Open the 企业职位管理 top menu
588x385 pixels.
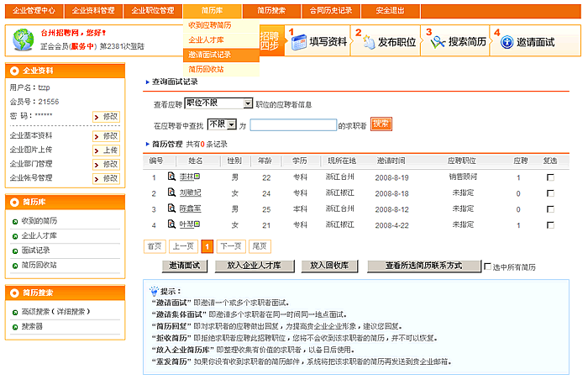tap(153, 10)
